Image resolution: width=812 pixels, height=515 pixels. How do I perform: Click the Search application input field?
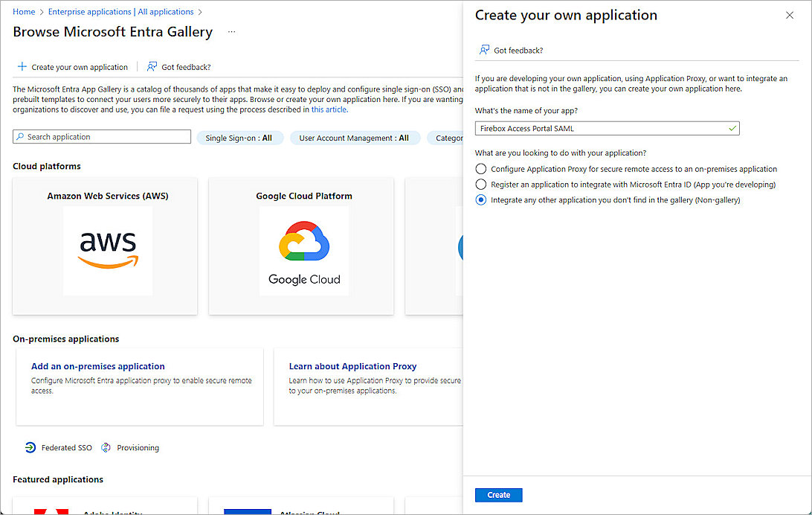coord(101,137)
